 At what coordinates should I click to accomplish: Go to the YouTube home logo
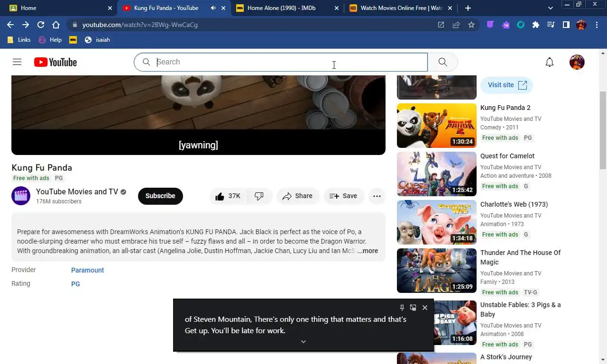tap(55, 62)
